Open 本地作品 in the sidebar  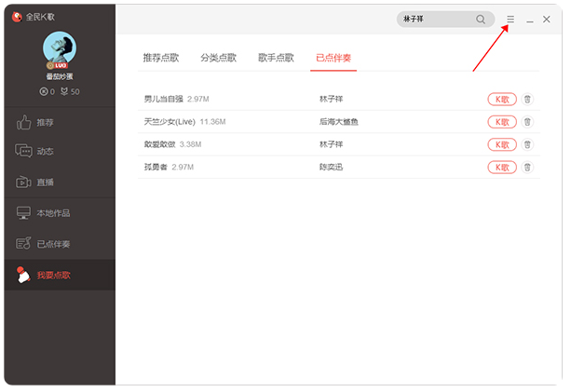pyautogui.click(x=60, y=213)
